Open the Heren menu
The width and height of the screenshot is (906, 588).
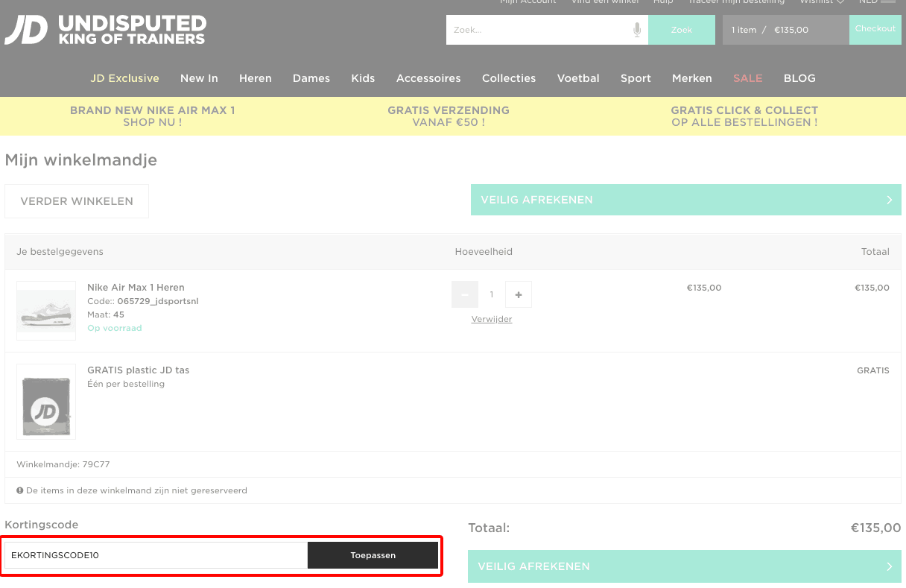256,78
